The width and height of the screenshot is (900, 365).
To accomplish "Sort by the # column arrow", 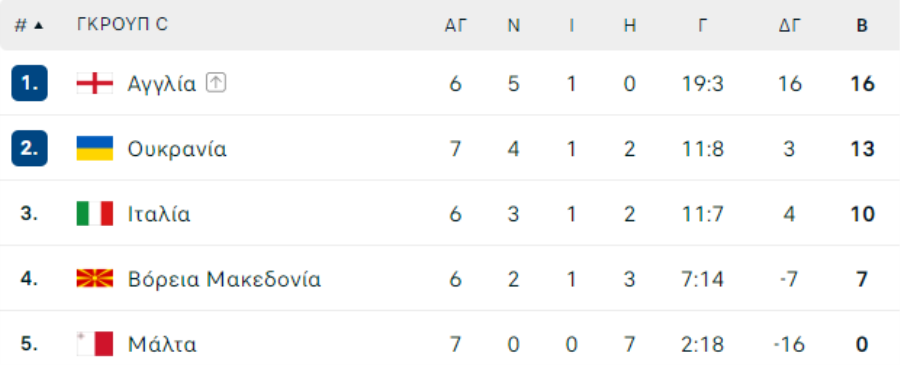I will click(x=38, y=25).
